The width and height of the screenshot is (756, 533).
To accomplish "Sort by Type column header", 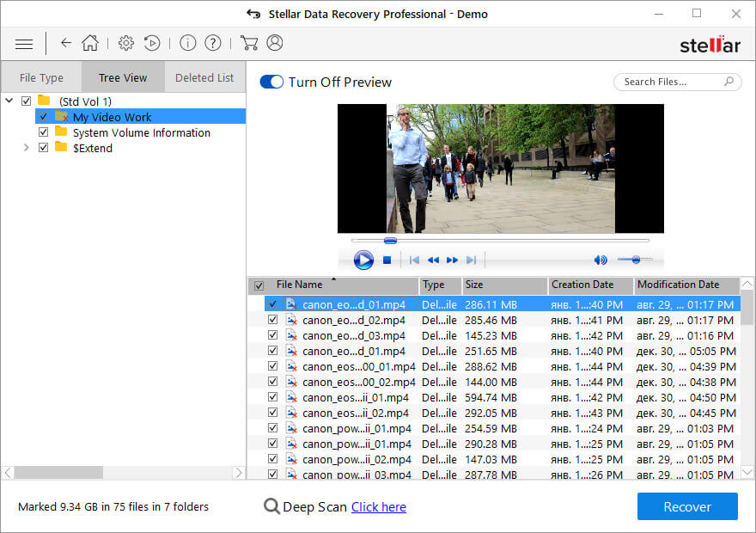I will [x=440, y=285].
